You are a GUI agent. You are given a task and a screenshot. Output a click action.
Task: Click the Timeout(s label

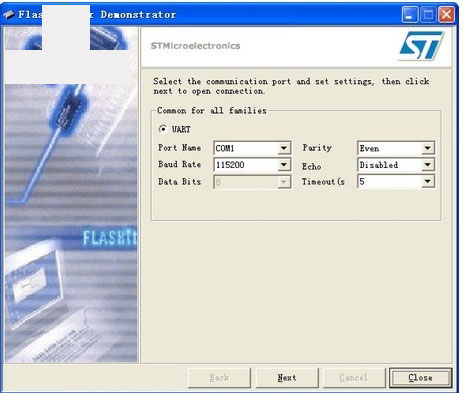point(323,182)
